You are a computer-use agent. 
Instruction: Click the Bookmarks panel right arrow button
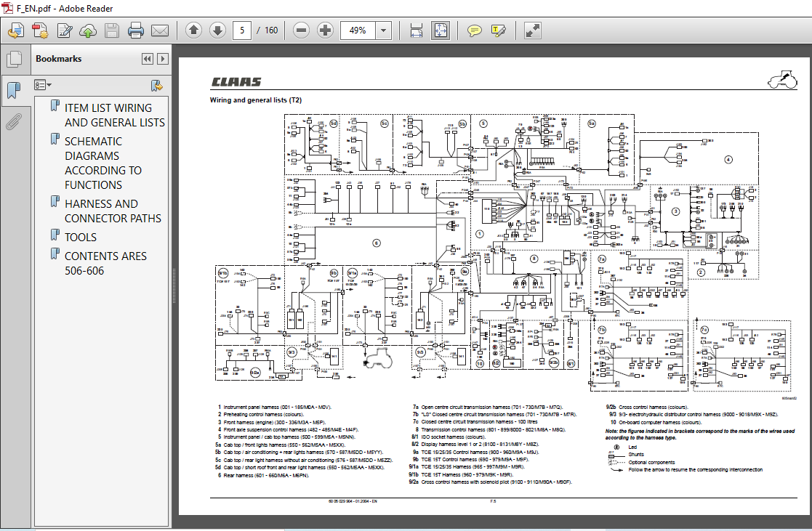(163, 59)
